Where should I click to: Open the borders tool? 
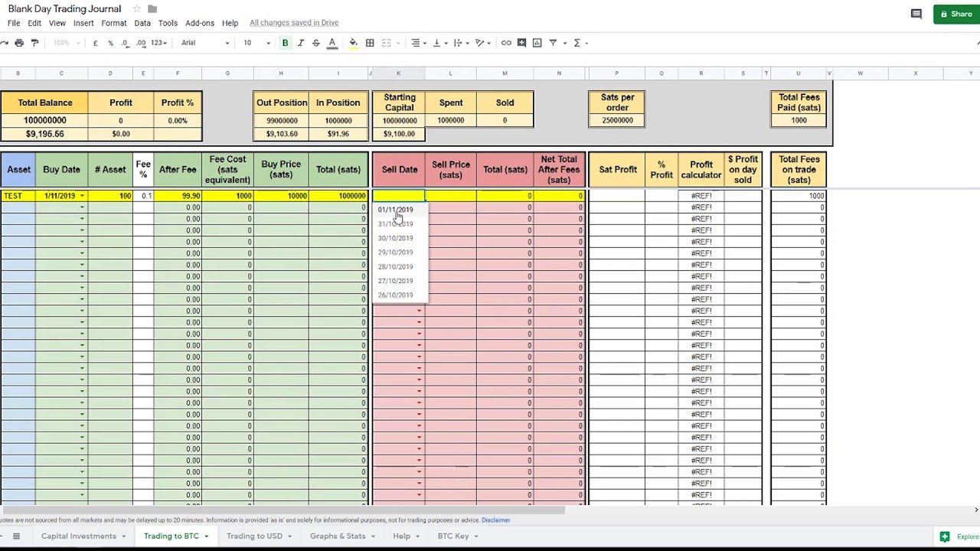[370, 43]
